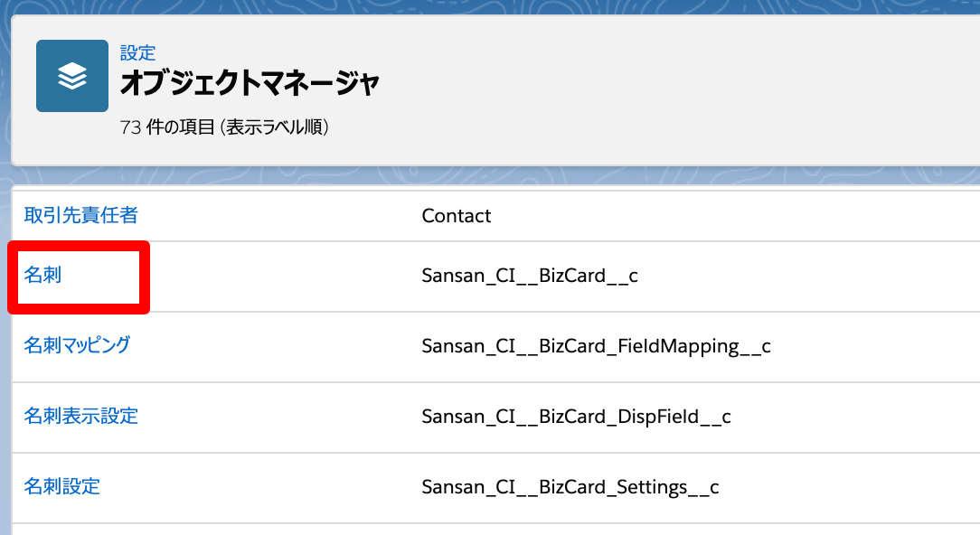Click the blue left margin beside the list
This screenshot has width=980, height=535.
pyautogui.click(x=5, y=361)
